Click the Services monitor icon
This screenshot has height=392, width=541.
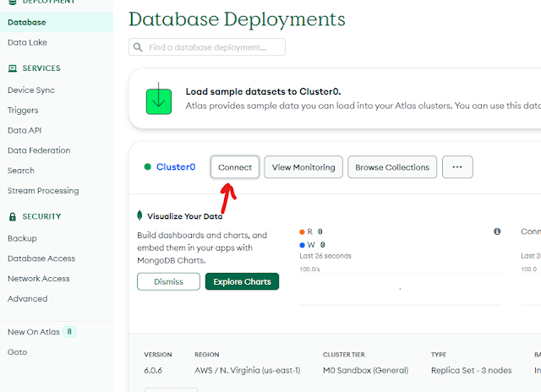[x=13, y=68]
